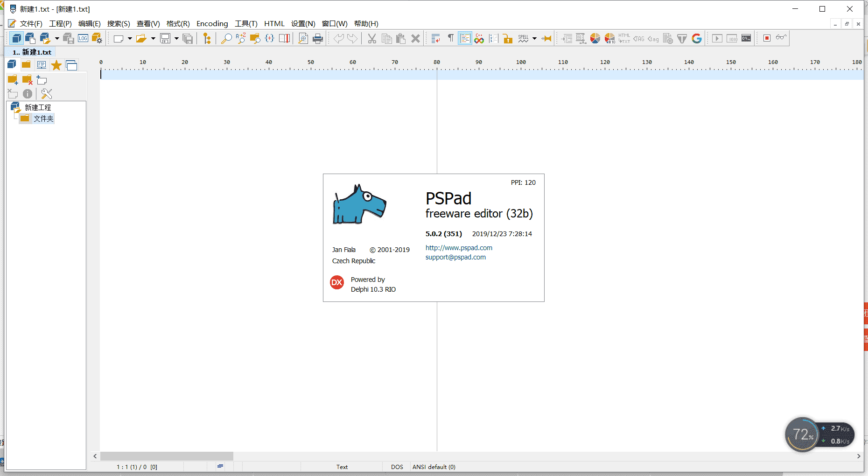Run spell check with the SPELL icon

pyautogui.click(x=524, y=38)
